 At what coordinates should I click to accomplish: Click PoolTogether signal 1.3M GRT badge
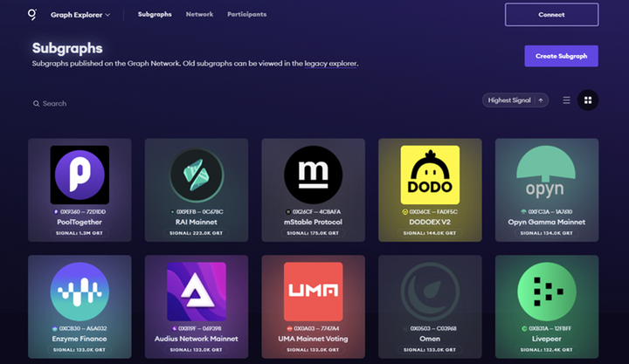click(x=79, y=233)
